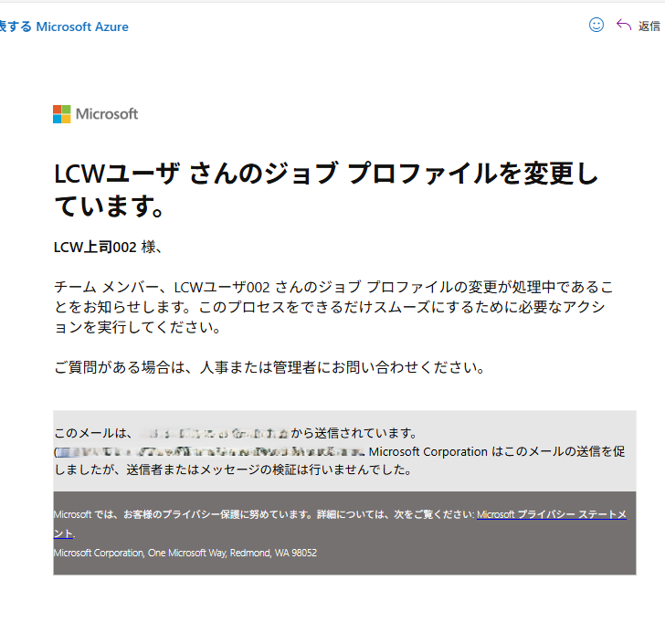665x644 pixels.
Task: Click the reply arrow icon
Action: (x=624, y=25)
